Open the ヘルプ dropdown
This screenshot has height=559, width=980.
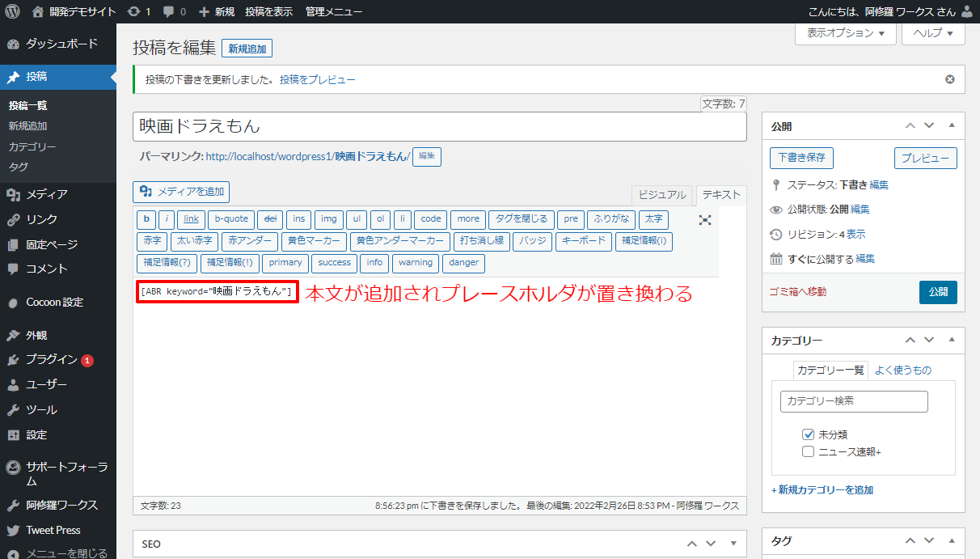click(934, 32)
